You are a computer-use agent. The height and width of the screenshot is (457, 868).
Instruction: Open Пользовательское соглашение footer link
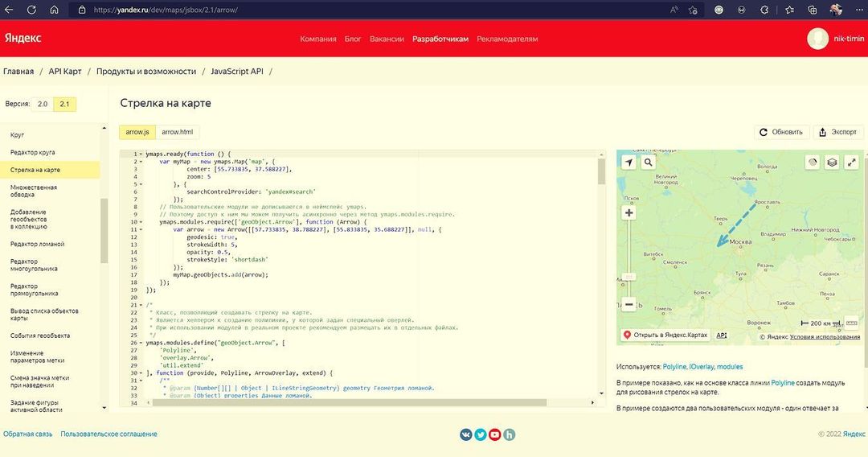coord(109,434)
